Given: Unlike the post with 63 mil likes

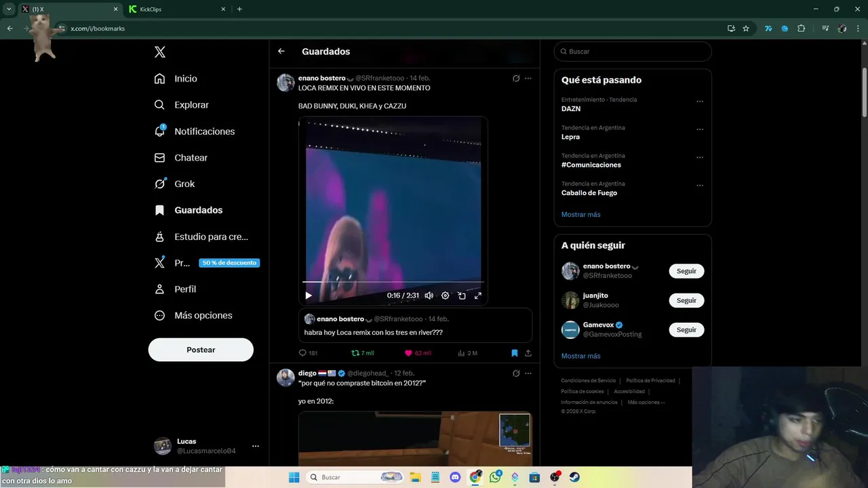Looking at the screenshot, I should click(418, 353).
